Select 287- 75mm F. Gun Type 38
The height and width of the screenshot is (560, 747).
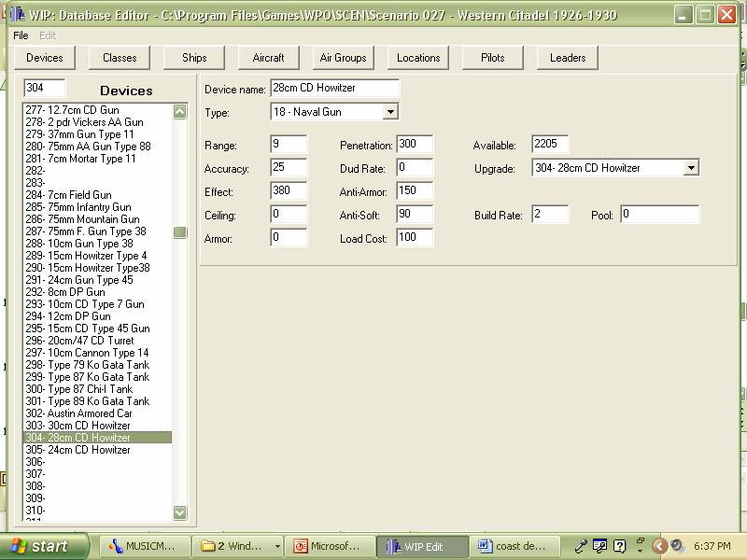tap(97, 231)
